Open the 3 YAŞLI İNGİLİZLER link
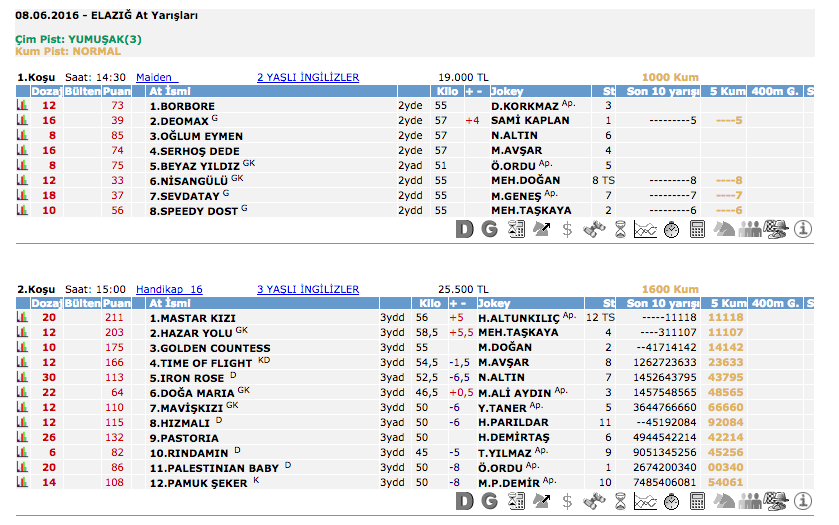 pos(307,289)
